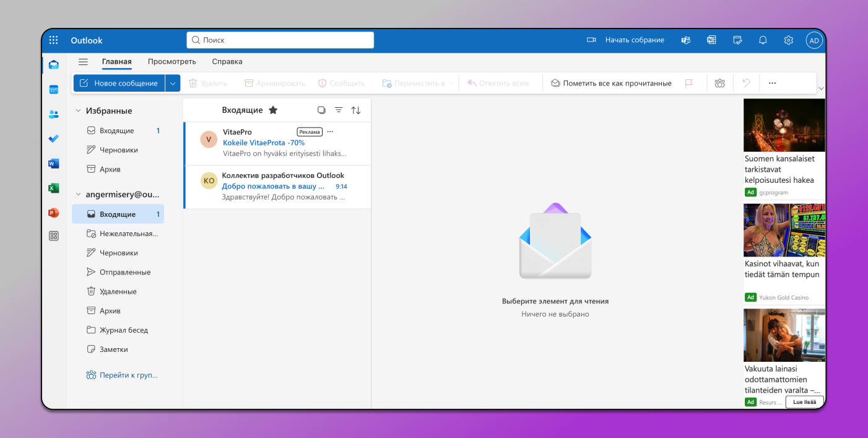Viewport: 868px width, 438px height.
Task: Collapse the angermisery@ou... account folders
Action: [x=78, y=194]
